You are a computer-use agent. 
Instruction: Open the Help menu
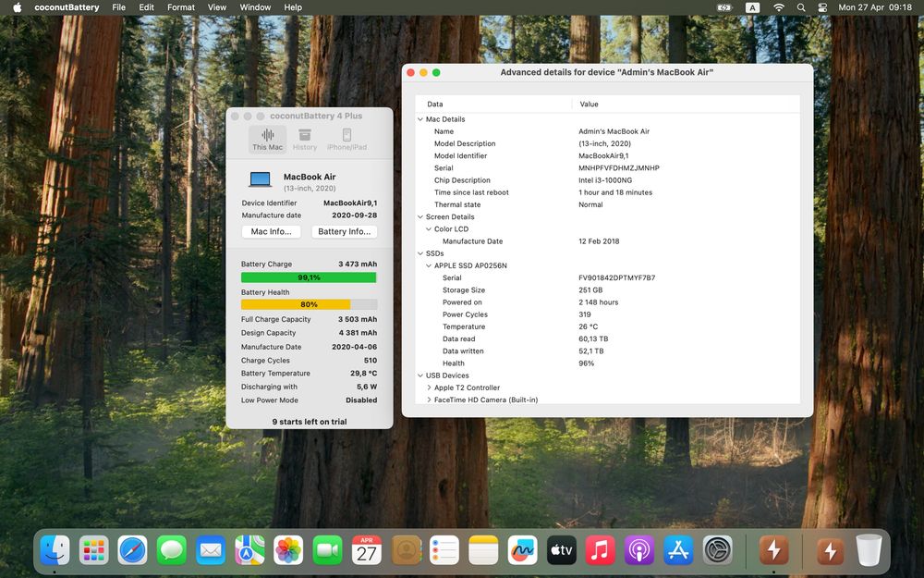(x=293, y=7)
